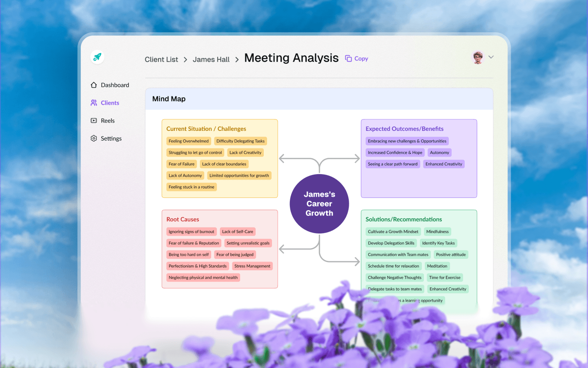This screenshot has height=368, width=588.
Task: Click Current Situation / Challenges heading
Action: click(x=206, y=129)
